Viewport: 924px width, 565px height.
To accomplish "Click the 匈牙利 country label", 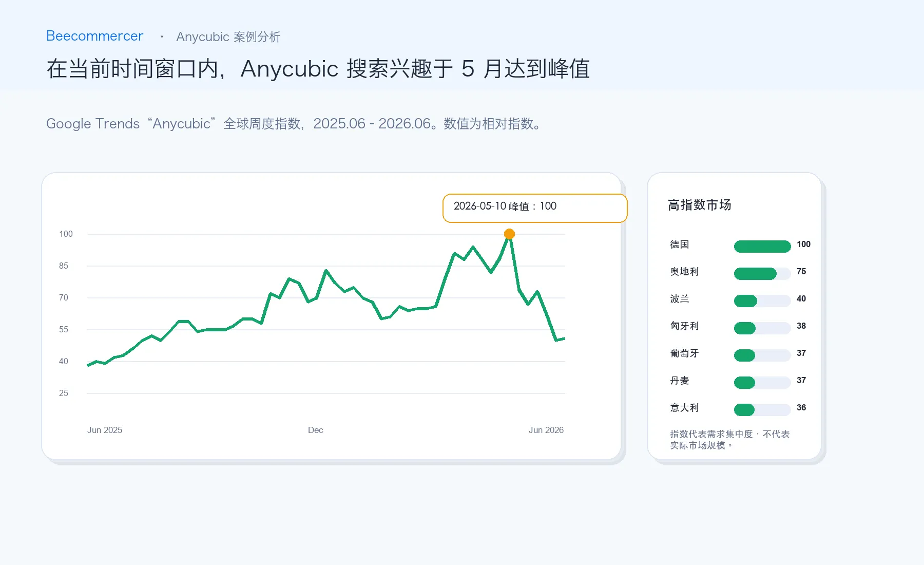I will [x=684, y=326].
